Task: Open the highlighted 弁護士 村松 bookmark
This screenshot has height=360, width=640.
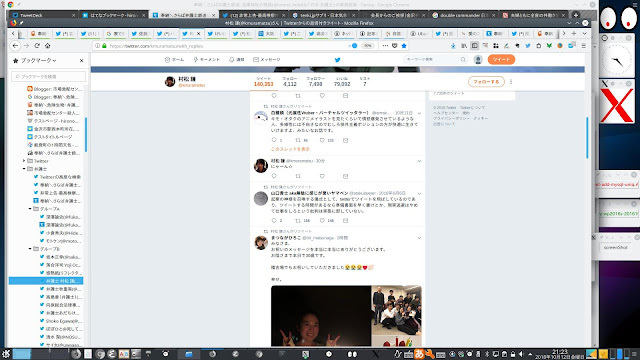Action: pyautogui.click(x=46, y=281)
